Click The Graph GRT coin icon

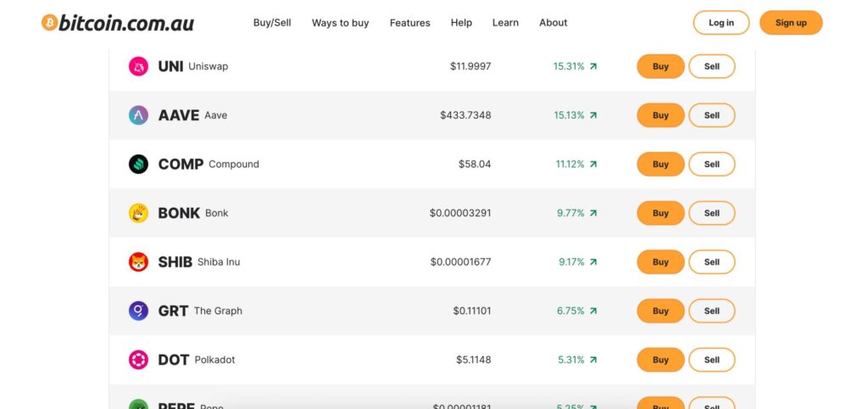point(138,311)
